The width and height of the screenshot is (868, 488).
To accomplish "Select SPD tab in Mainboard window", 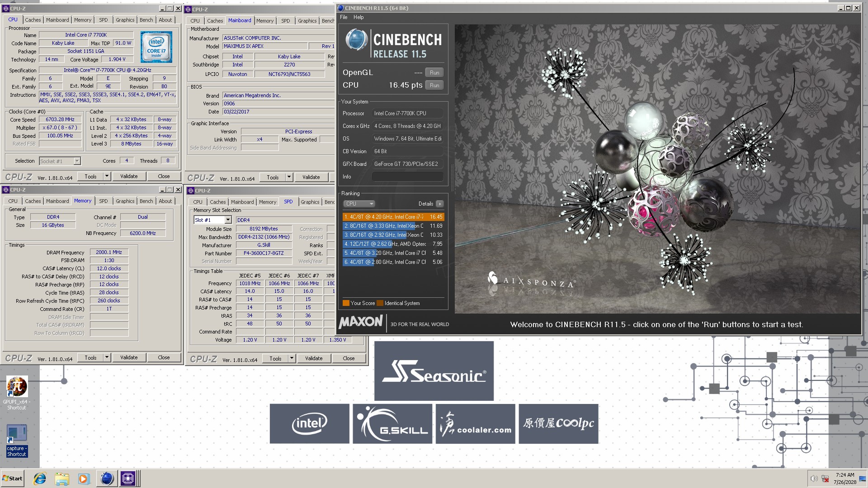I will [x=286, y=21].
